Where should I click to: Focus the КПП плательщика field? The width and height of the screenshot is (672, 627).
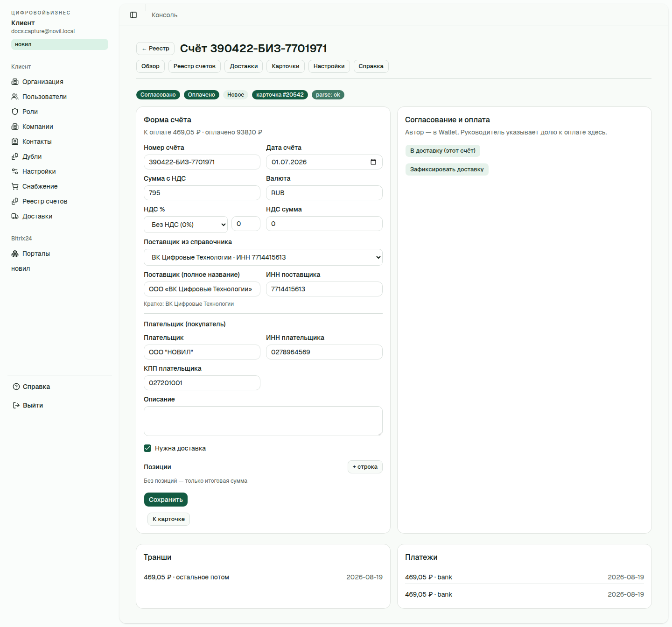coord(202,383)
